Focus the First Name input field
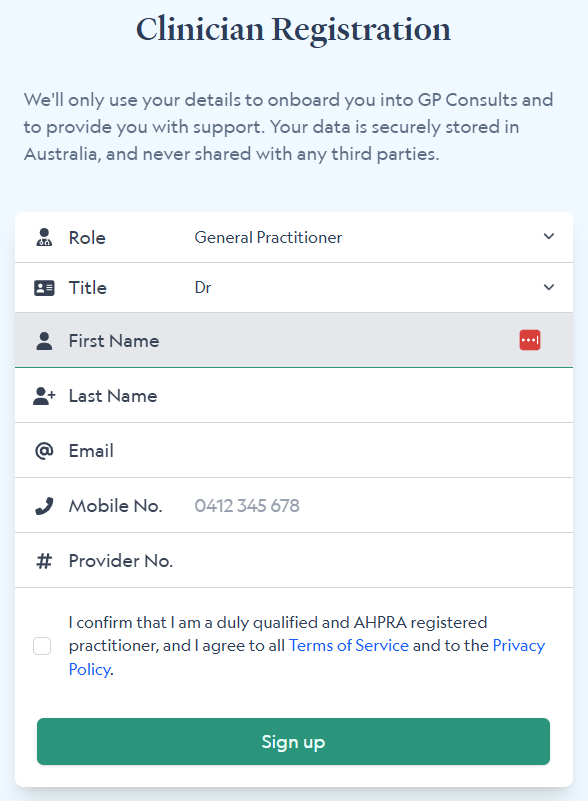This screenshot has height=801, width=588. [x=294, y=341]
